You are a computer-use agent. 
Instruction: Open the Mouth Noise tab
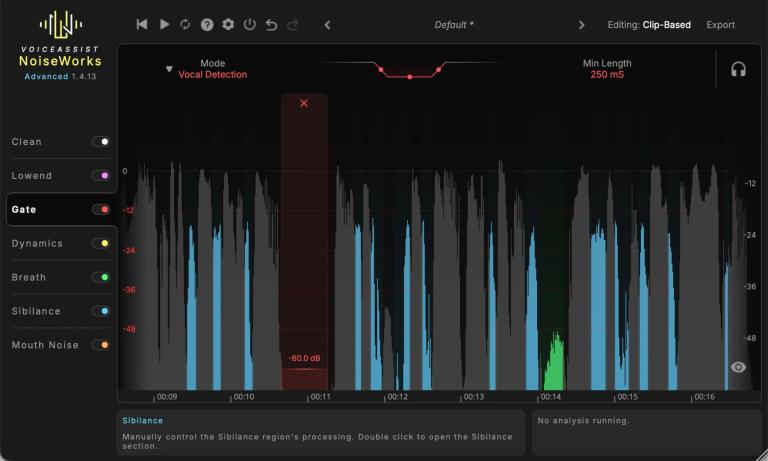point(45,345)
